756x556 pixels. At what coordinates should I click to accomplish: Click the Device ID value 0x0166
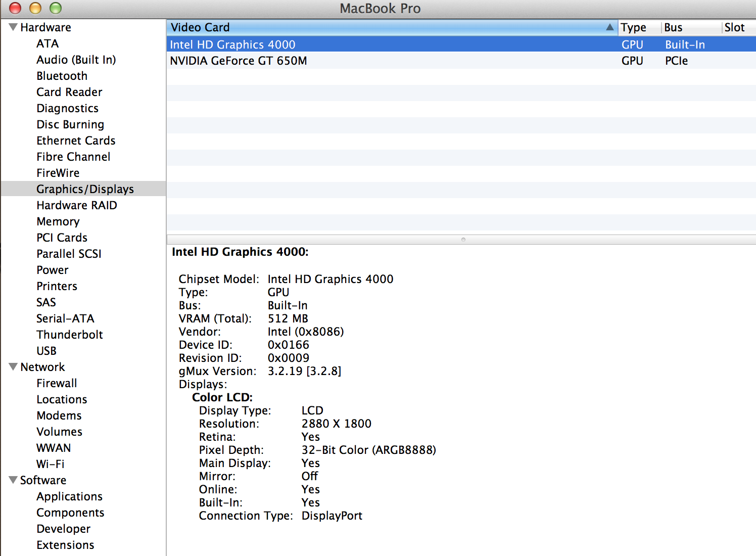point(289,345)
